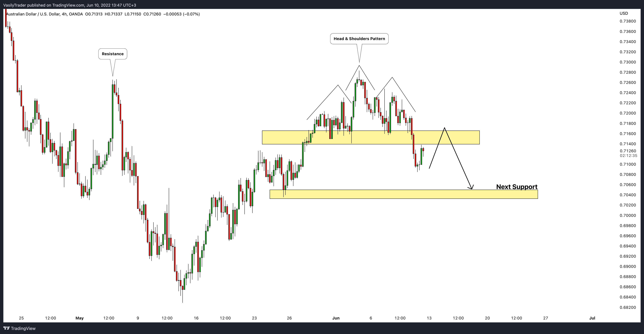The image size is (644, 334).
Task: Click the 0.68600 price axis label
Action: [x=628, y=287]
